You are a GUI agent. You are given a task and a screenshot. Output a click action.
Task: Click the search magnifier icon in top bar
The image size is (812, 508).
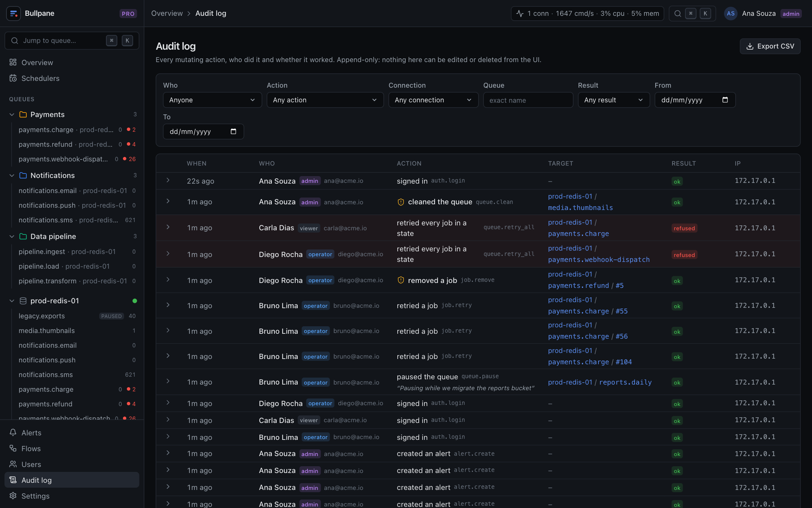[677, 14]
